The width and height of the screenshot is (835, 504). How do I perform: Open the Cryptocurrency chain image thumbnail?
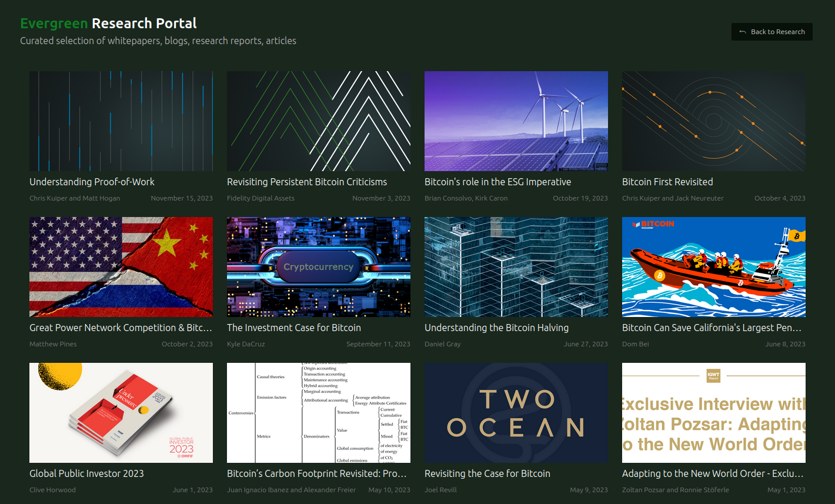[x=319, y=267]
